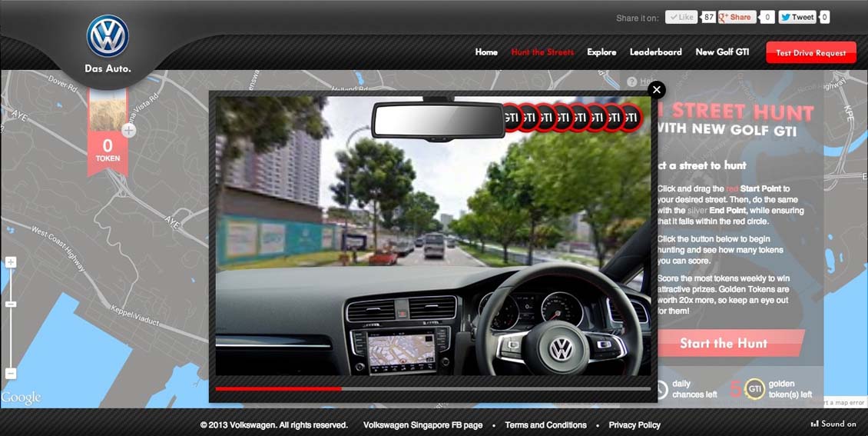Click the help question mark icon
Screen dimensions: 868x436
(631, 82)
